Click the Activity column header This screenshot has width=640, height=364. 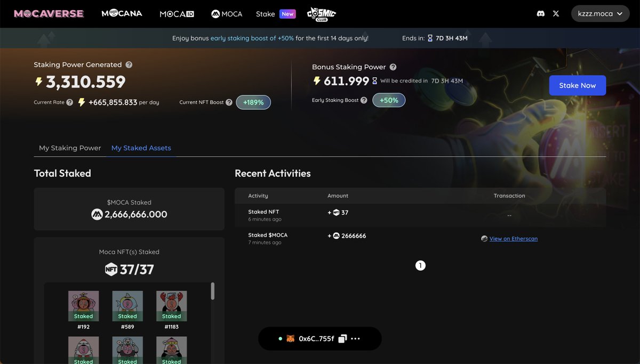pos(258,196)
